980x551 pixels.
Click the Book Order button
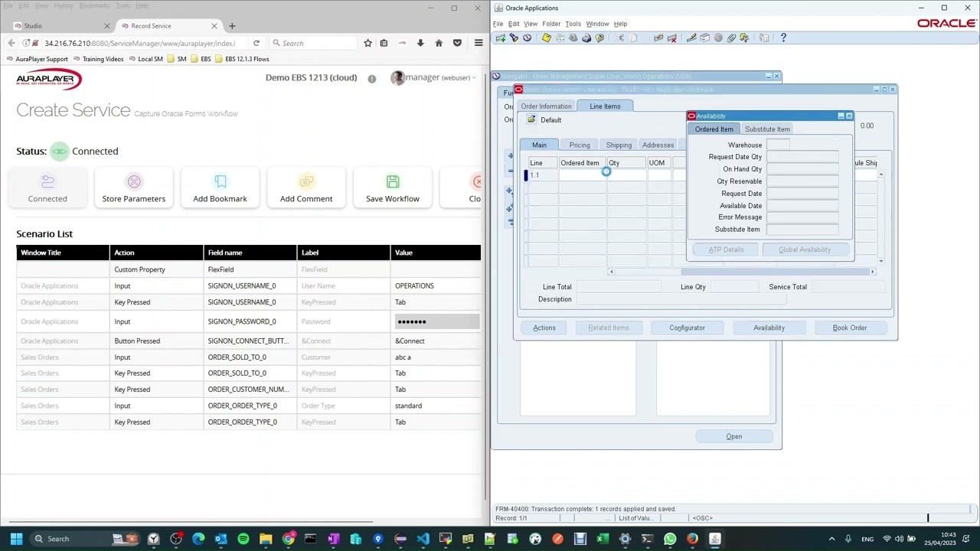click(850, 328)
